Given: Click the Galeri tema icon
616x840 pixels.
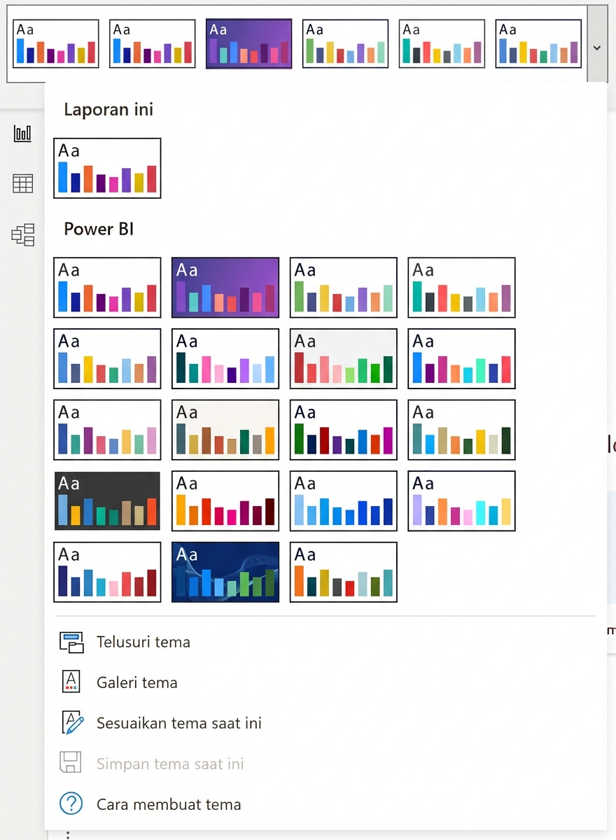Looking at the screenshot, I should pyautogui.click(x=71, y=682).
